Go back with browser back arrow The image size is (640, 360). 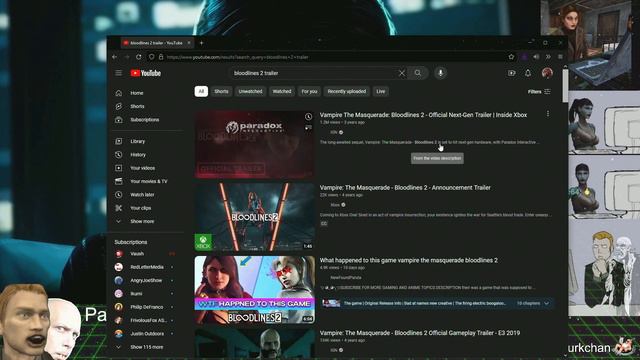115,57
